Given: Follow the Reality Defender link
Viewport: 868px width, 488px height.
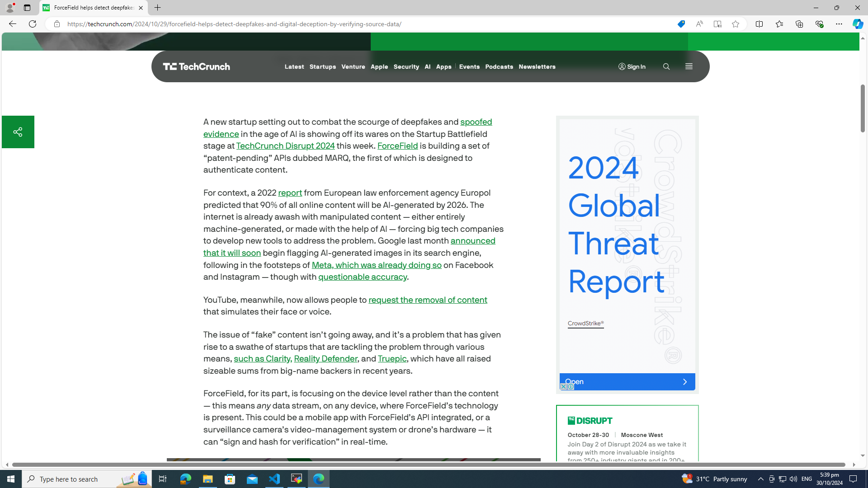Looking at the screenshot, I should click(x=325, y=359).
